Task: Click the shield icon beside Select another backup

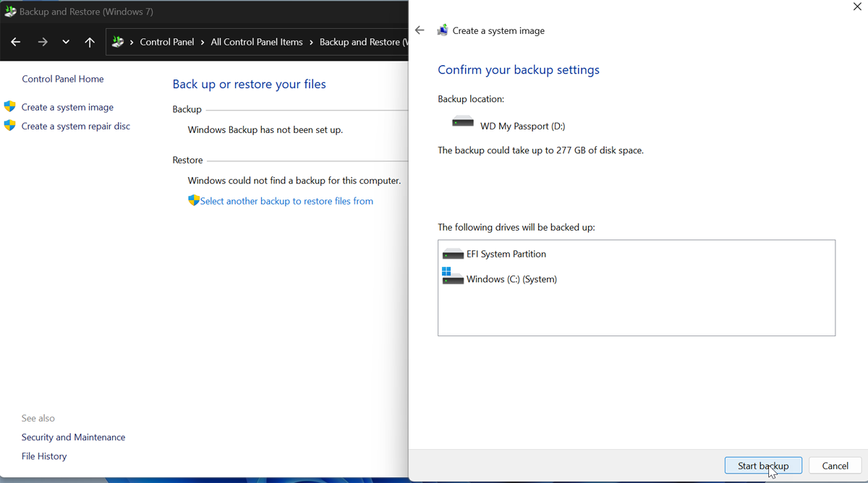Action: pos(193,200)
